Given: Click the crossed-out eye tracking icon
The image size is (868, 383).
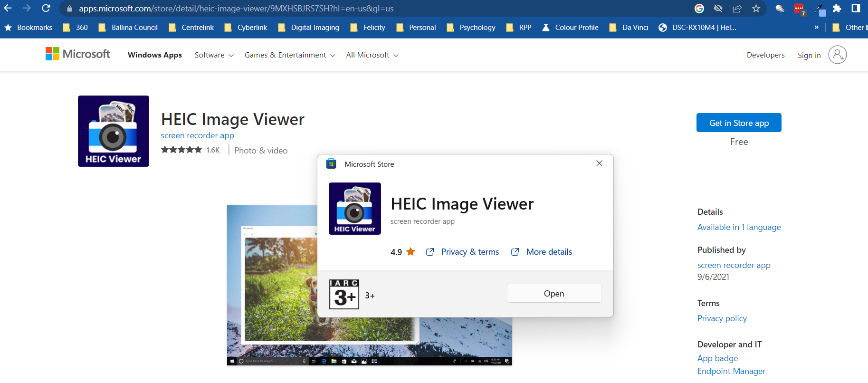Looking at the screenshot, I should tap(718, 9).
